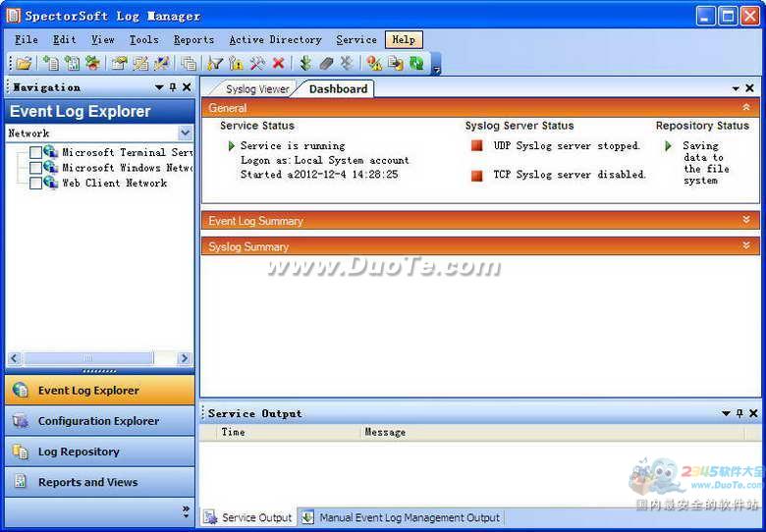Click the edit pencil toolbar icon
Screen dimensions: 766x532
[140, 64]
